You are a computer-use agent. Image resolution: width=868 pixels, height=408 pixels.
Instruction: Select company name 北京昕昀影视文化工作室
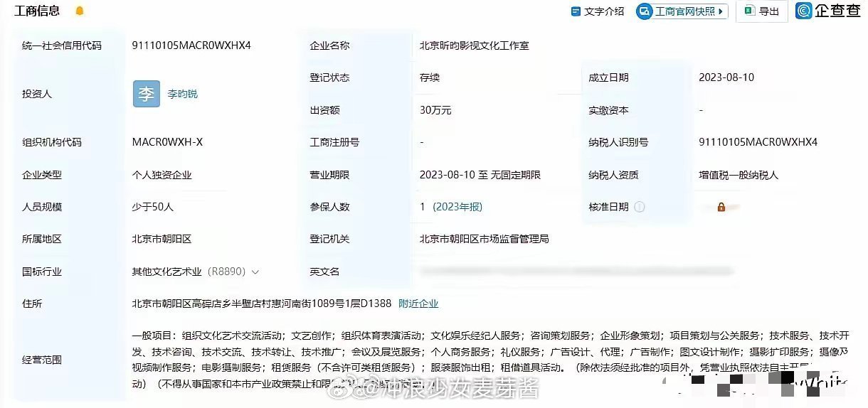click(474, 45)
